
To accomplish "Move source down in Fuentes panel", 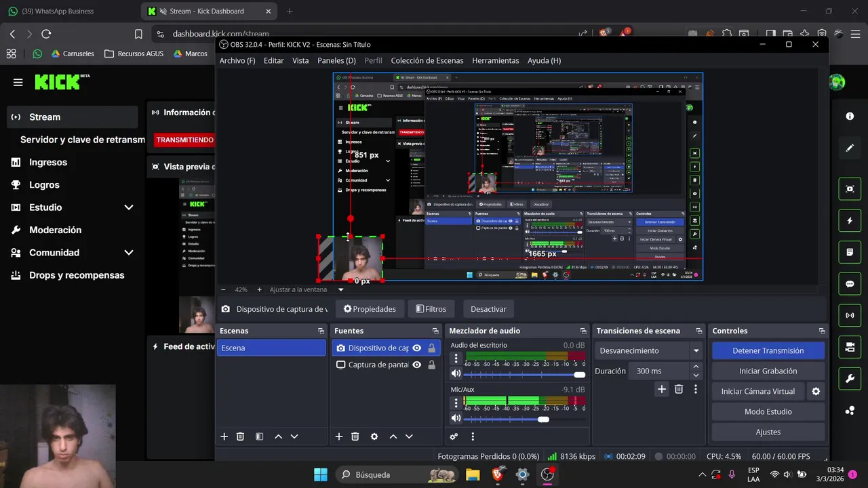I will 409,436.
